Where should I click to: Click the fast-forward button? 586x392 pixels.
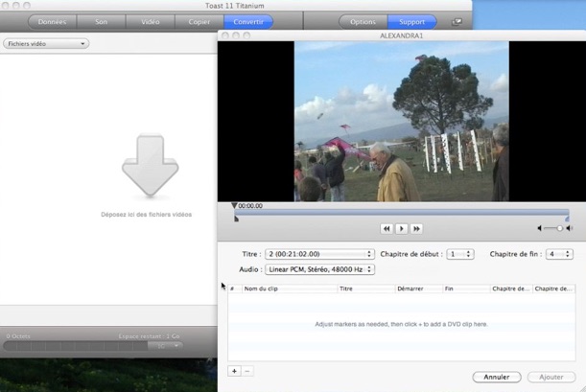(416, 228)
